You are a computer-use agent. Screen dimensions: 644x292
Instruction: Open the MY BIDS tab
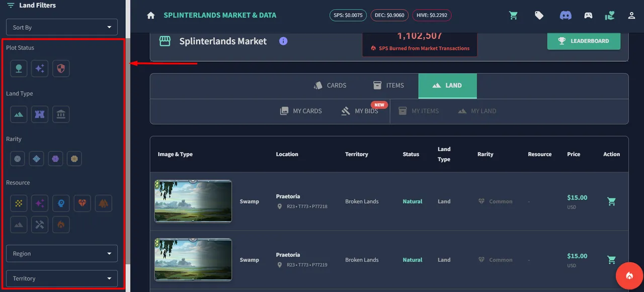pyautogui.click(x=360, y=111)
